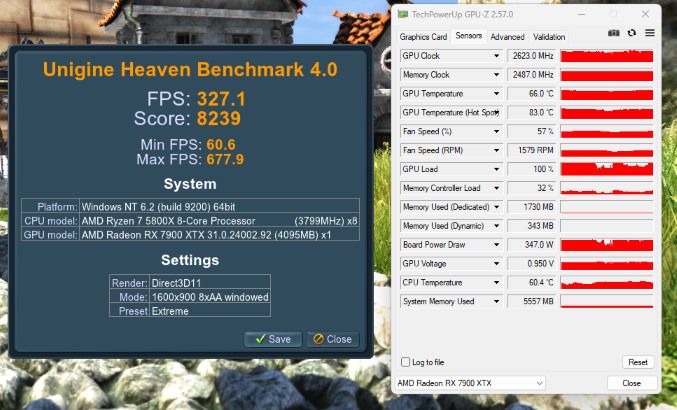677x410 pixels.
Task: Open the Memory Used (Dedicated) dropdown
Action: tap(497, 207)
